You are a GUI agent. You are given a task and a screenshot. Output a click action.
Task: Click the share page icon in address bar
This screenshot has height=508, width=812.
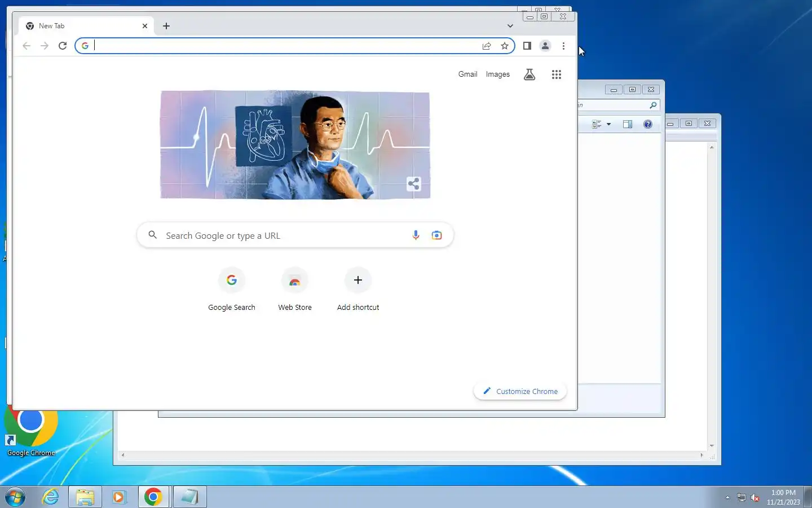[x=487, y=46]
